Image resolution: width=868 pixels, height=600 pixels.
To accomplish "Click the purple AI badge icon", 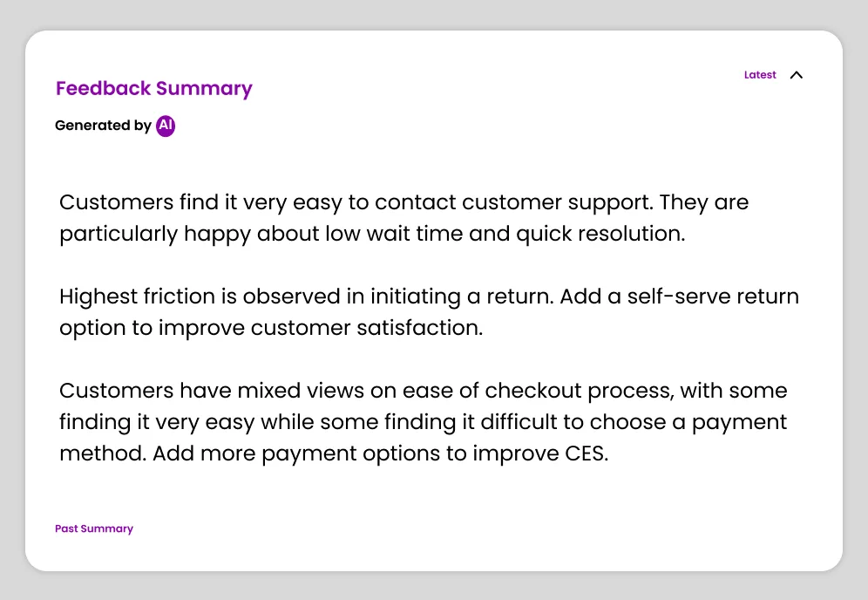I will 166,126.
